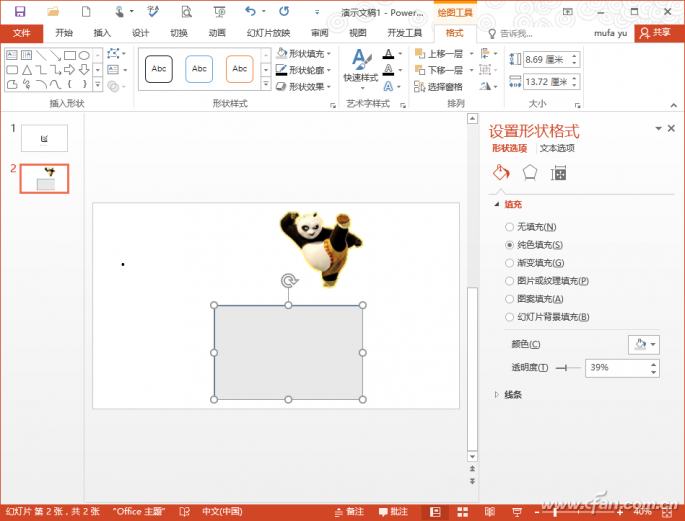Screen dimensions: 685x521
Task: Click the Rotate objects icon
Action: pos(485,86)
